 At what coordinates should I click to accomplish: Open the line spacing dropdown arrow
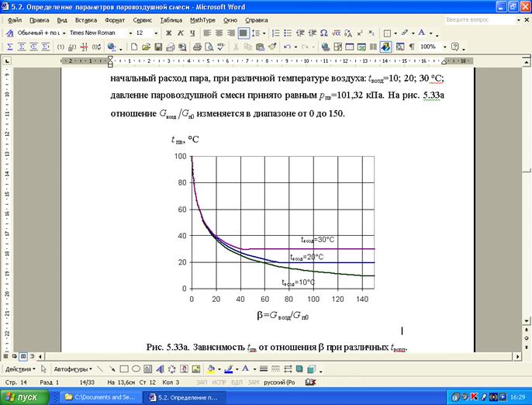pos(264,33)
